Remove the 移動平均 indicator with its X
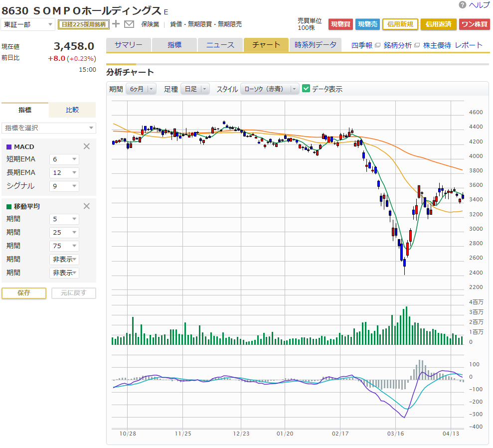The image size is (493, 448). coord(86,206)
